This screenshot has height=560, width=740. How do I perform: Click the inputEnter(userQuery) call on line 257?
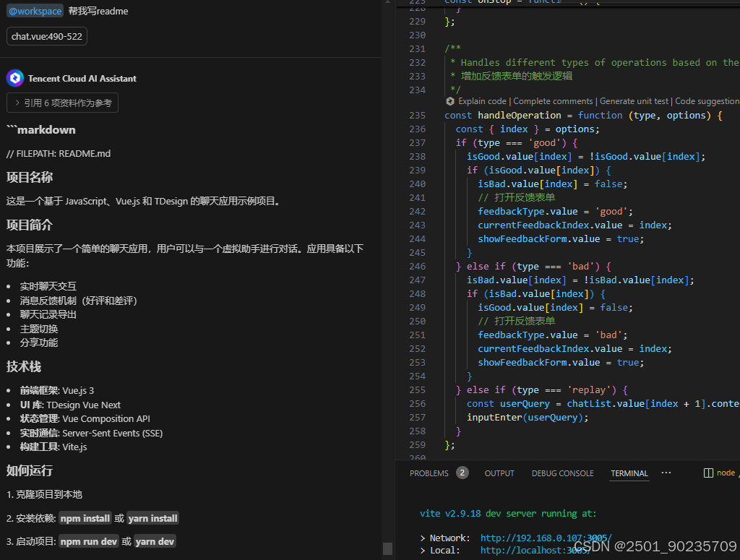528,418
